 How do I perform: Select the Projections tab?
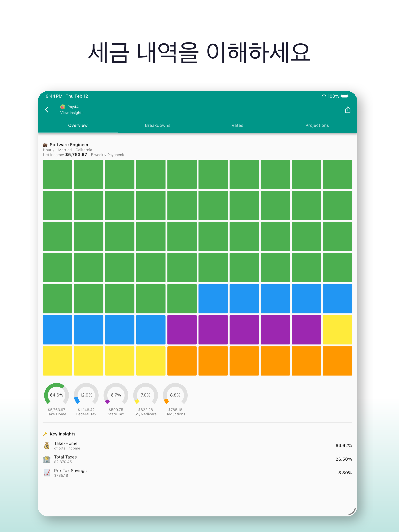(x=317, y=125)
